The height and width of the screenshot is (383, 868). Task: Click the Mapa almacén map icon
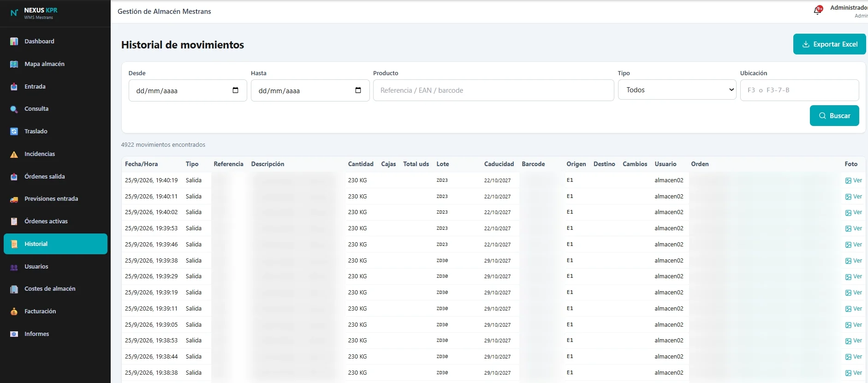coord(14,64)
